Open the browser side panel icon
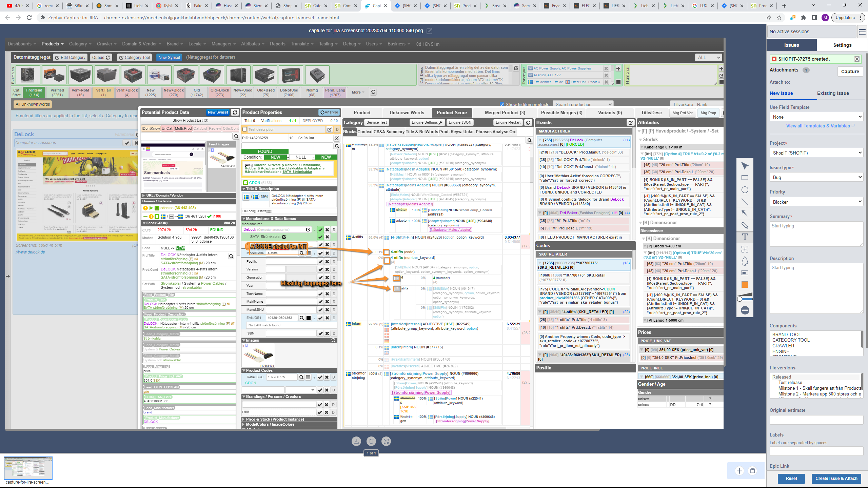The height and width of the screenshot is (488, 868). [814, 18]
